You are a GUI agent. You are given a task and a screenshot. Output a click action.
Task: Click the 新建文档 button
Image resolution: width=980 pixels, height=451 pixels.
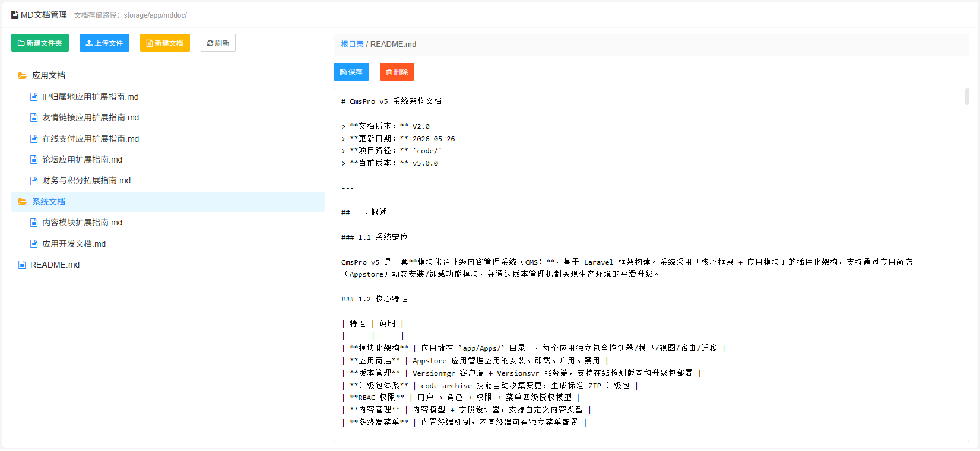pos(165,43)
